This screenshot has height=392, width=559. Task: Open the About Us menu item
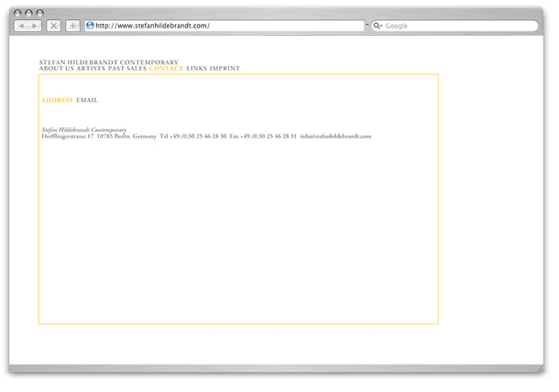56,69
